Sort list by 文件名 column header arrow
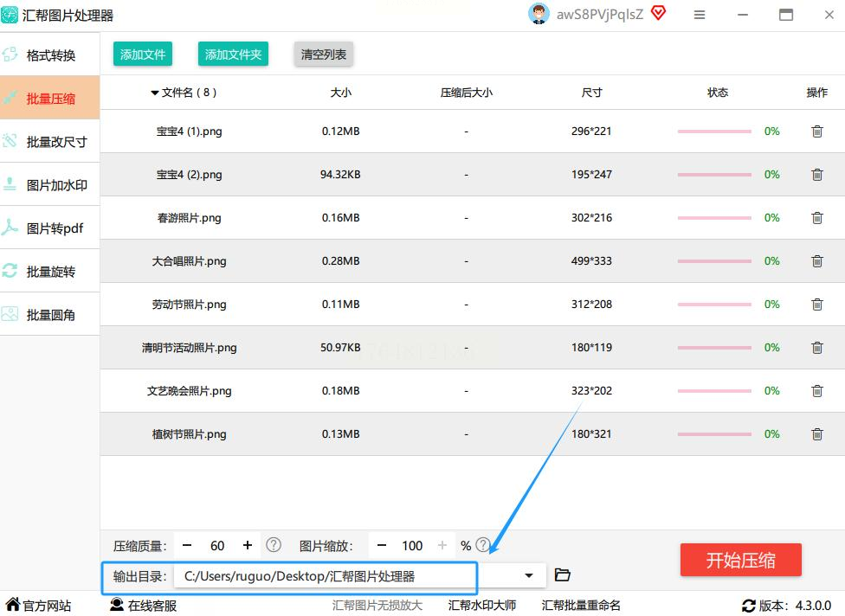845x616 pixels. click(155, 93)
